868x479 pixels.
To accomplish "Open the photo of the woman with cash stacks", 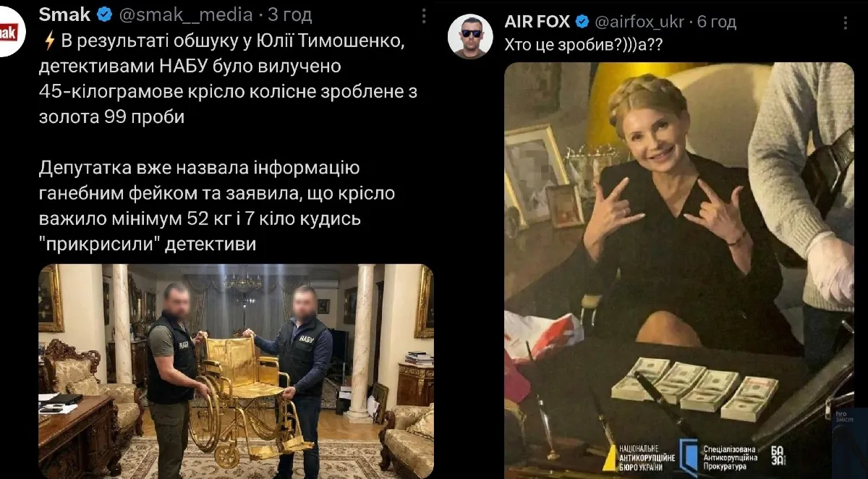I will pos(678,271).
